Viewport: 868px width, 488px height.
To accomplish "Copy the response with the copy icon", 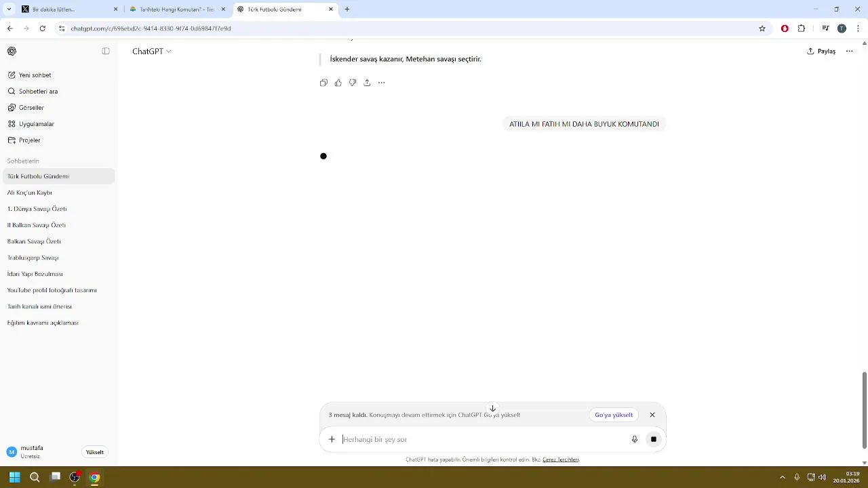I will [323, 83].
